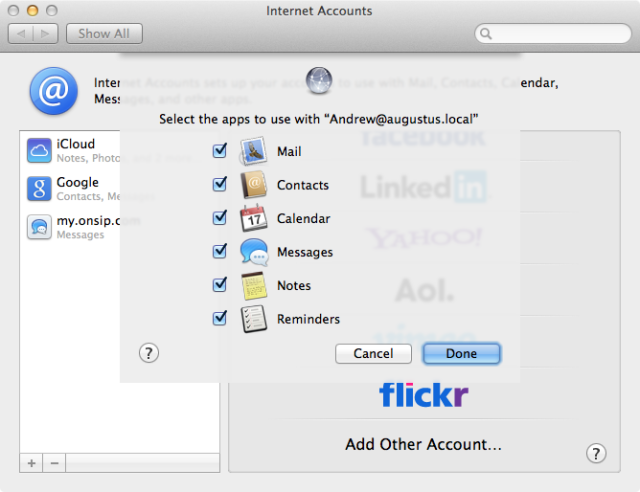The height and width of the screenshot is (492, 640).
Task: Focus the System Preferences search field
Action: pos(553,33)
